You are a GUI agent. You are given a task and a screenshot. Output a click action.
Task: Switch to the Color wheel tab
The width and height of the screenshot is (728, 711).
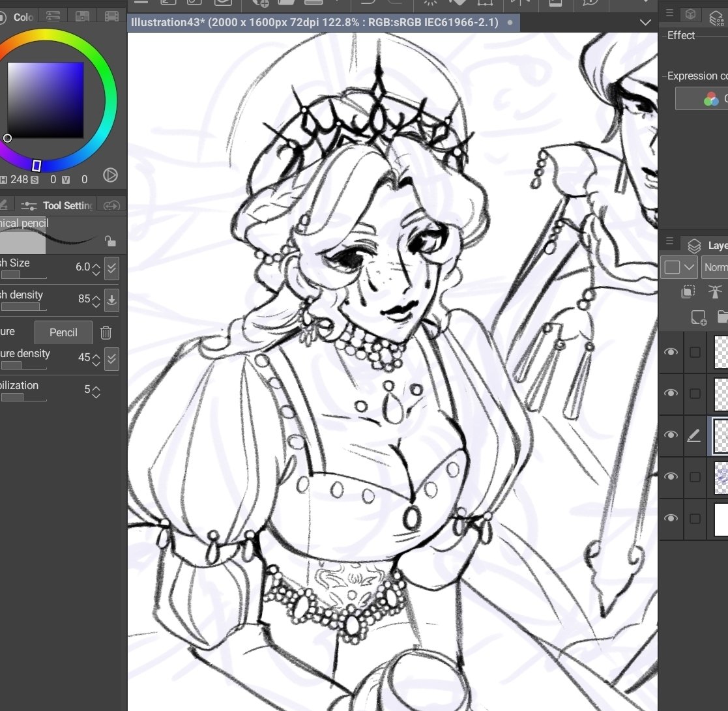pyautogui.click(x=18, y=17)
